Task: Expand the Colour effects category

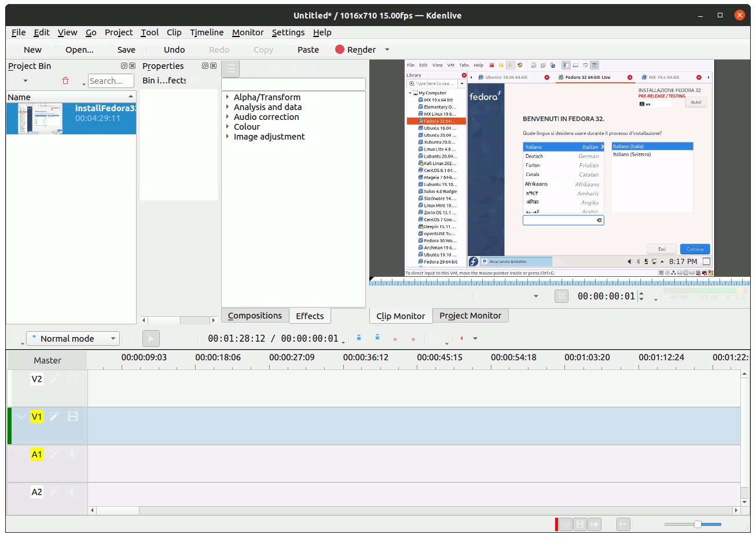Action: click(227, 127)
